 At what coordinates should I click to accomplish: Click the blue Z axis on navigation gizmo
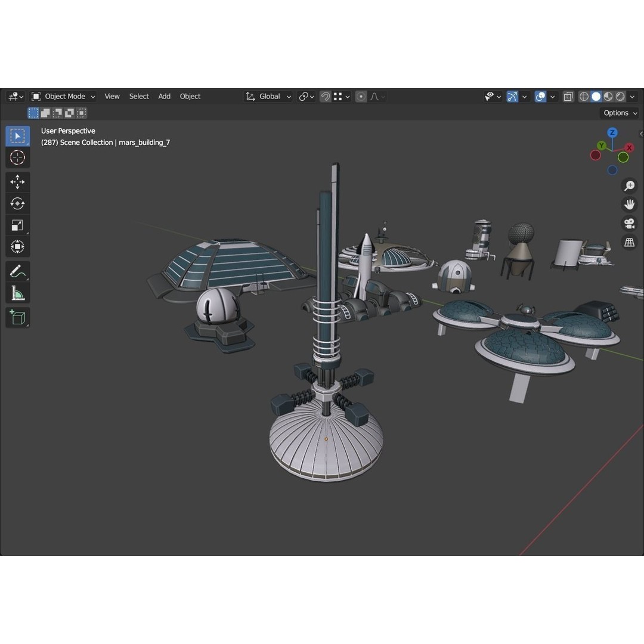[612, 133]
